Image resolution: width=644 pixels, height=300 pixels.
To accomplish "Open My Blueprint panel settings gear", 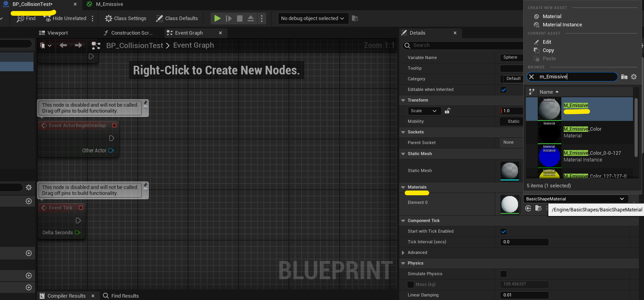I will [29, 187].
